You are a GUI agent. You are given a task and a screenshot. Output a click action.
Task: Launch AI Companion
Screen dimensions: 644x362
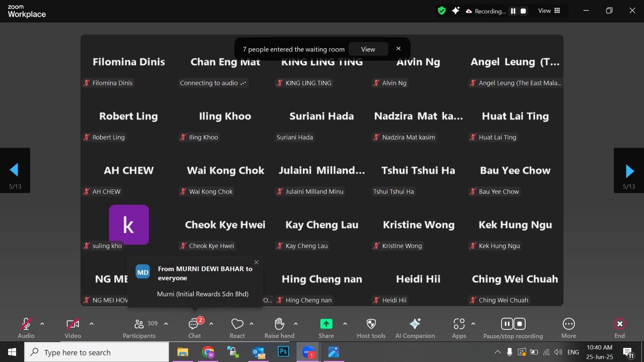coord(415,328)
